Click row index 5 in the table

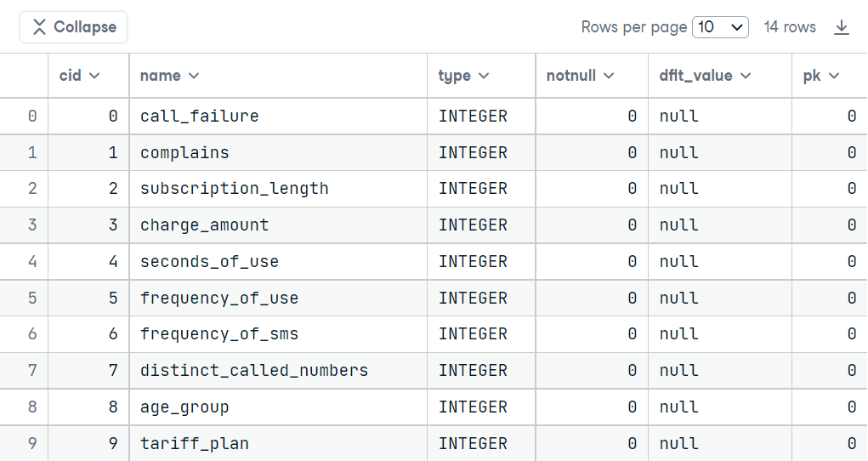pos(32,298)
